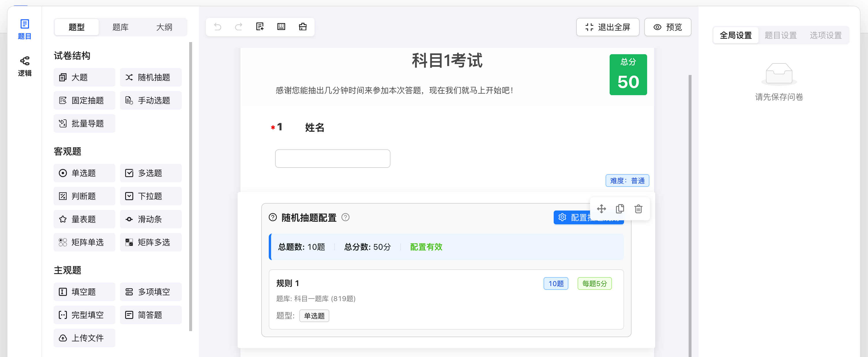This screenshot has height=357, width=868.
Task: Click the toolbox toolbar icon
Action: click(303, 27)
